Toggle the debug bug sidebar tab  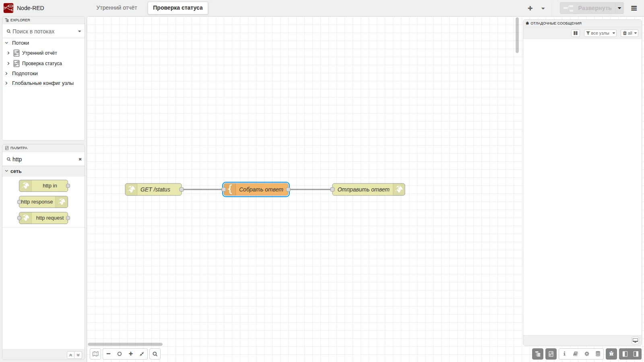[611, 354]
